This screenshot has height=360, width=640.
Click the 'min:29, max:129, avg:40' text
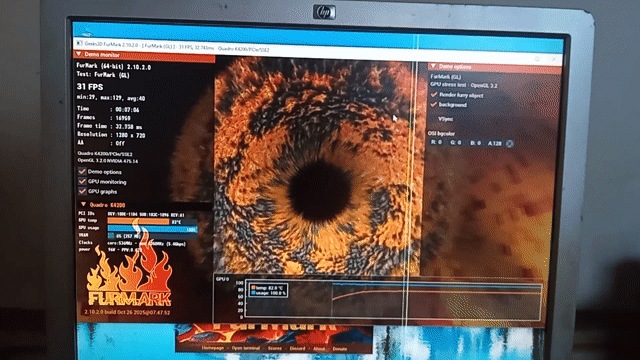click(111, 98)
